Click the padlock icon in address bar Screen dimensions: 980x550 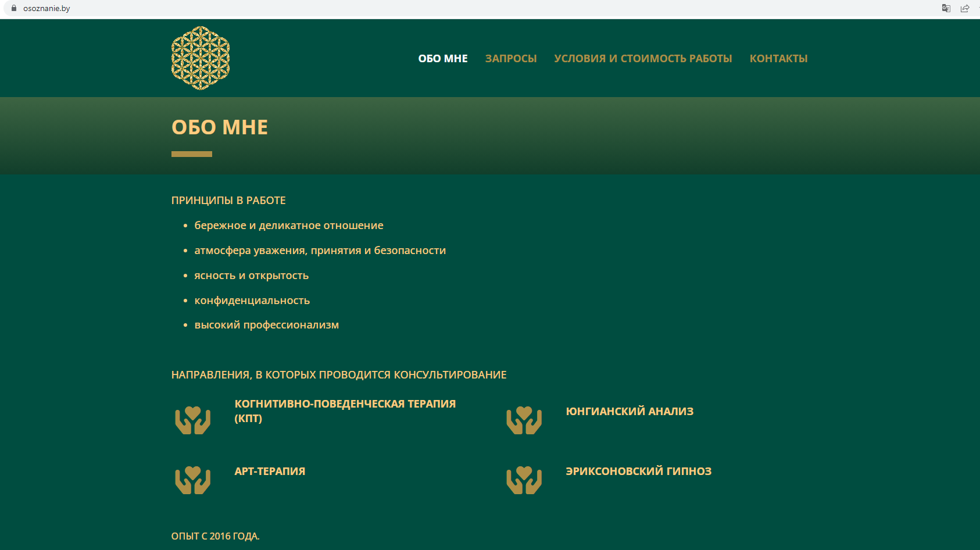14,8
